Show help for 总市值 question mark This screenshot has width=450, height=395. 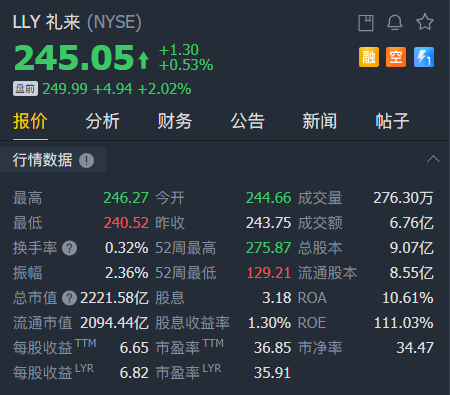pos(69,298)
